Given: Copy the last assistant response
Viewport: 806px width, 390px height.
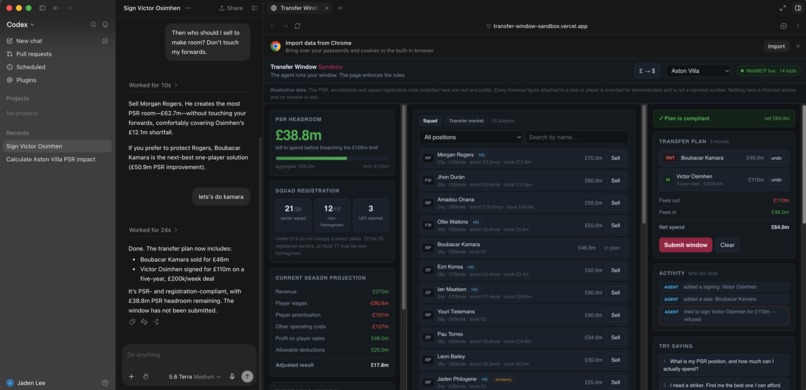Looking at the screenshot, I should 132,322.
